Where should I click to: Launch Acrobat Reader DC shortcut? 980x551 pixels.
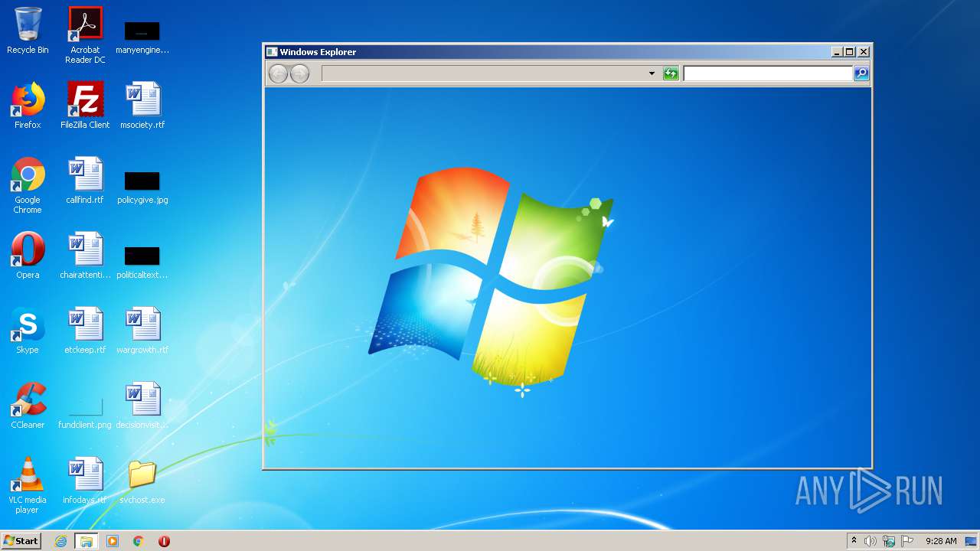click(x=85, y=35)
